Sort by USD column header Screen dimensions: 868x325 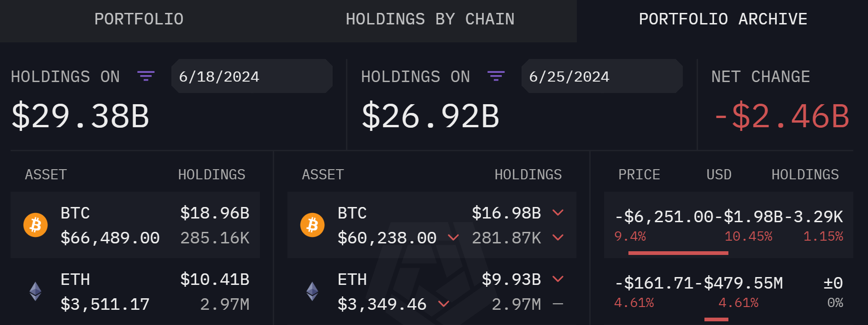(x=719, y=175)
